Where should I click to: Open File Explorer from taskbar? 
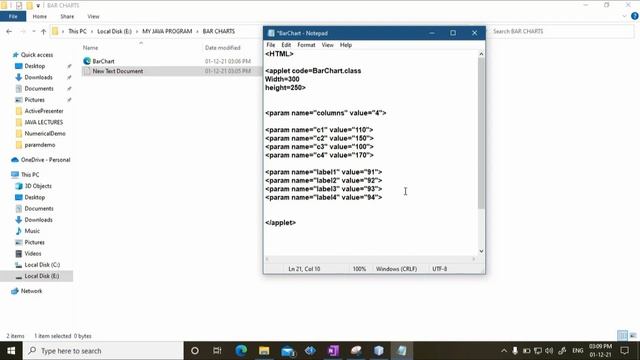(264, 351)
